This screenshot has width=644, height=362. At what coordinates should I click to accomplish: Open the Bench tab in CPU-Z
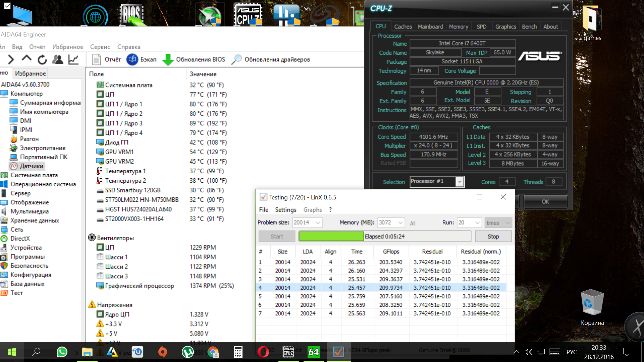pos(529,27)
